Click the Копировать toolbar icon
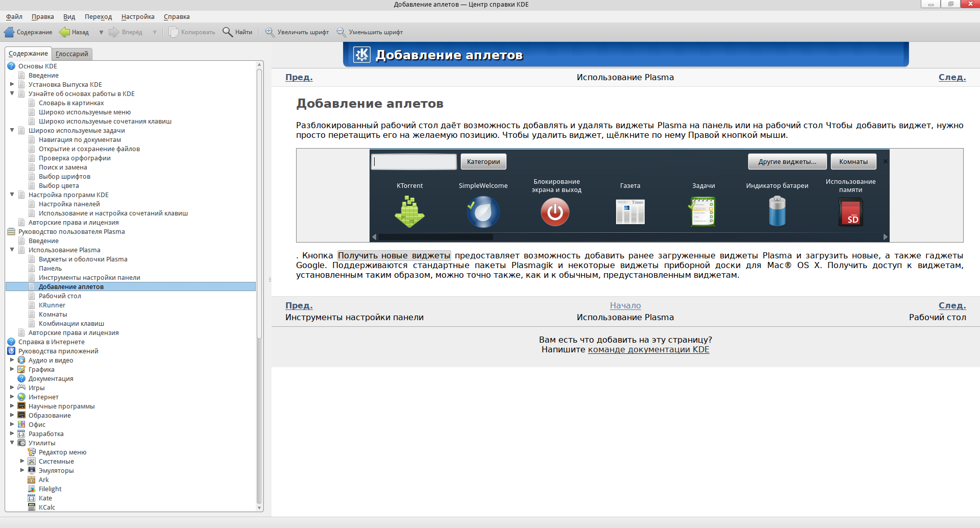Screen dimensions: 980x528 pyautogui.click(x=174, y=32)
